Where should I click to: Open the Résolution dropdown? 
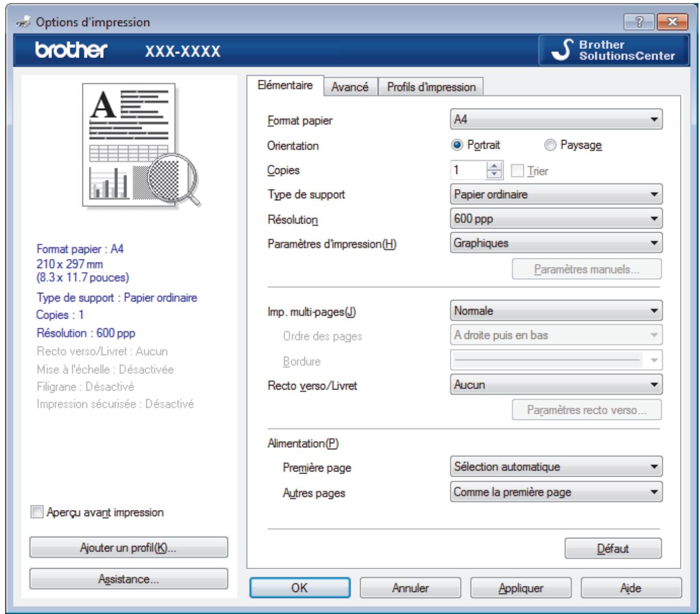coord(556,219)
